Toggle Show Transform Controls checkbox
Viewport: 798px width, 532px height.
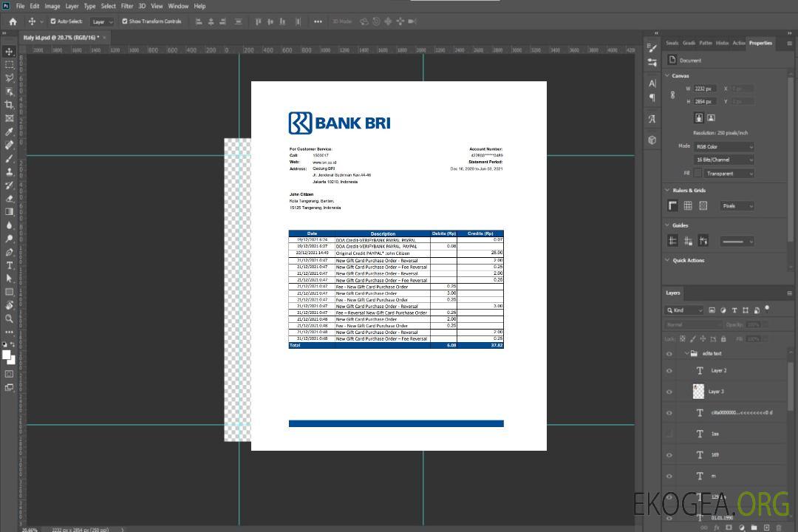(125, 21)
